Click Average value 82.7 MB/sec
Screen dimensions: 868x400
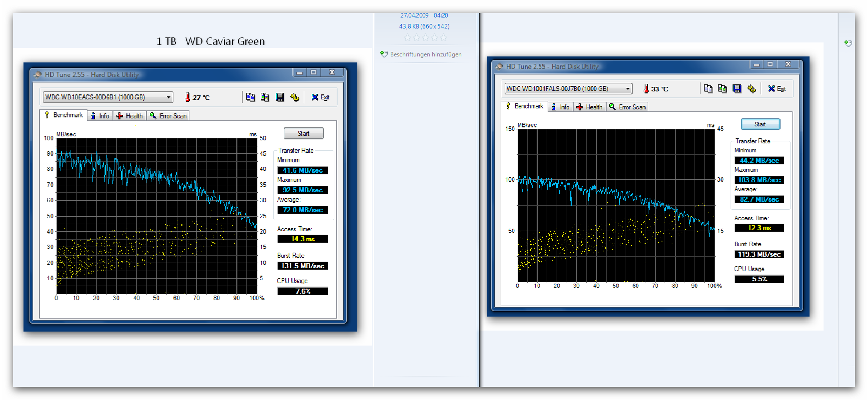coord(759,199)
